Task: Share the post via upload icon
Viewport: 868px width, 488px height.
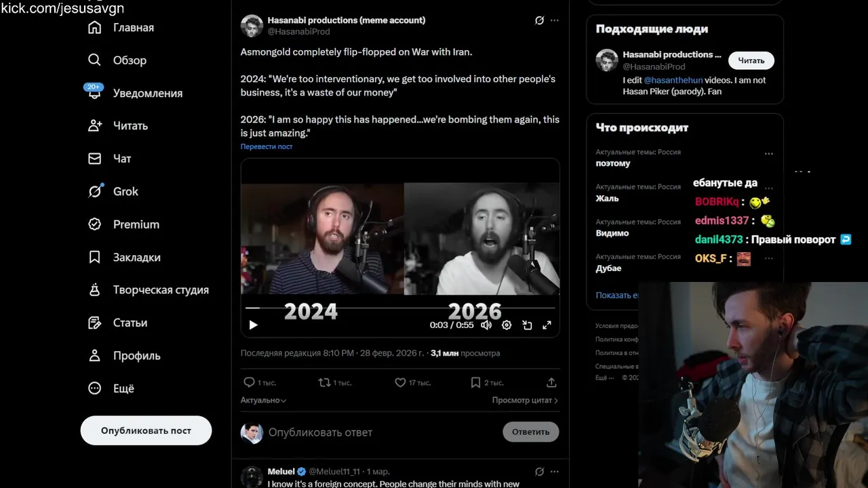Action: point(551,382)
